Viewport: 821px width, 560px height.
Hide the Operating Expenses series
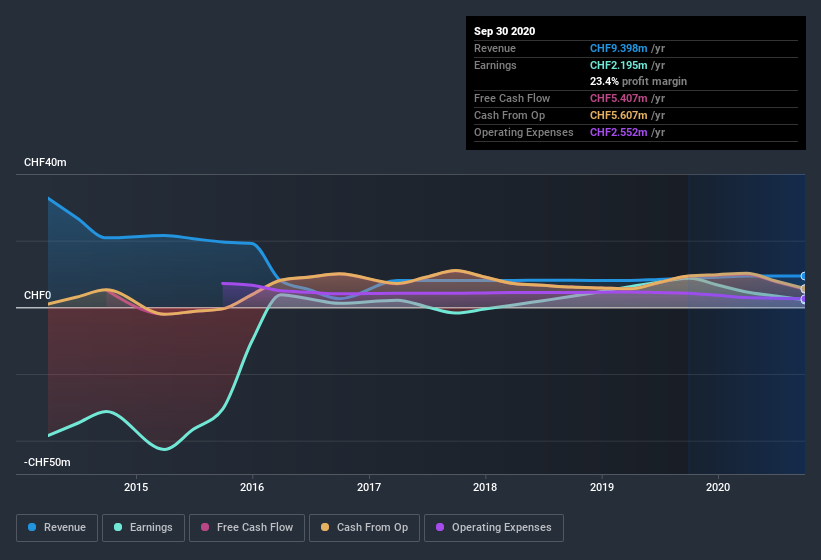pos(494,527)
